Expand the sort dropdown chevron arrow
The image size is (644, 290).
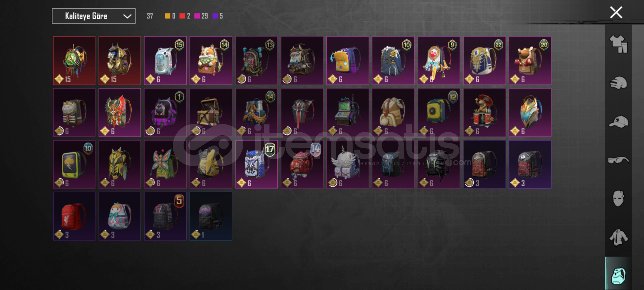point(127,16)
